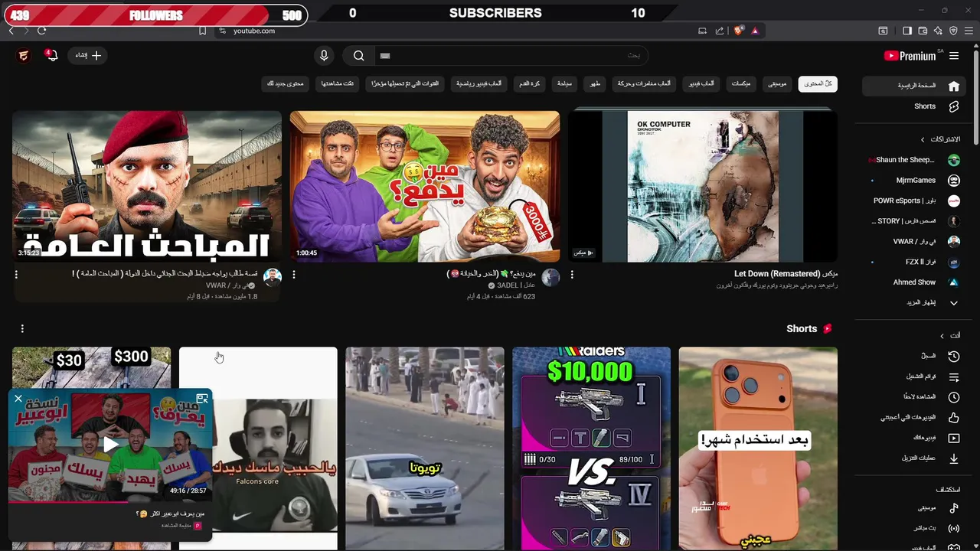Open options menu for the VWAR video

click(16, 274)
